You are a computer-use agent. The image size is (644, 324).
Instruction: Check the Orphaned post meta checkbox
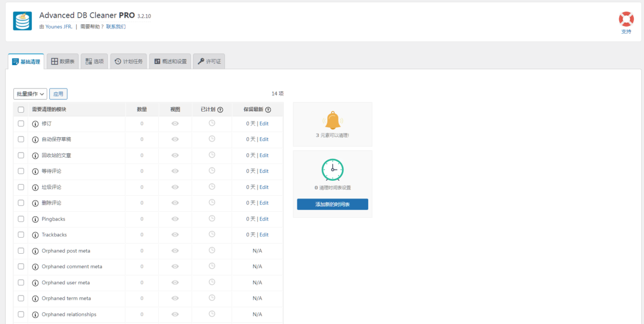point(21,251)
